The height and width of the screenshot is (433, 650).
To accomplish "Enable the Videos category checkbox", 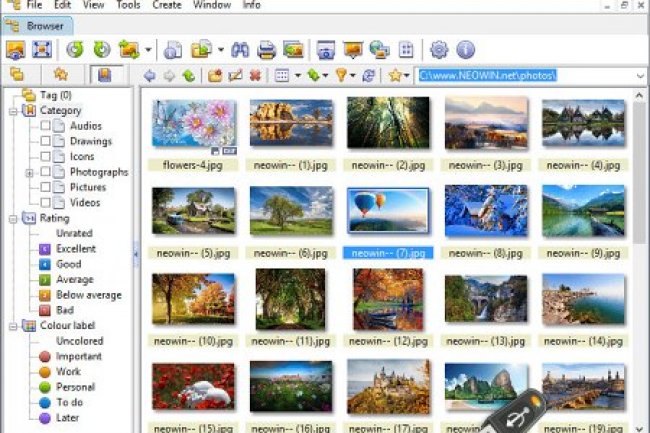I will (x=45, y=202).
